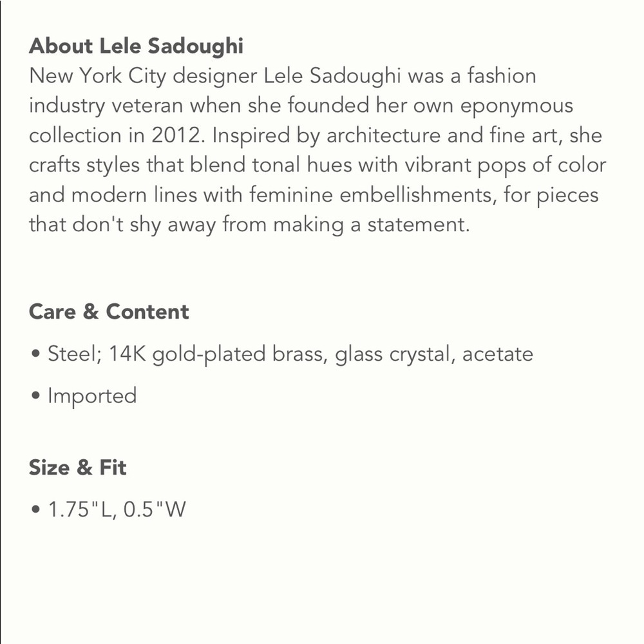Click the bullet point before Steel

pos(35,354)
